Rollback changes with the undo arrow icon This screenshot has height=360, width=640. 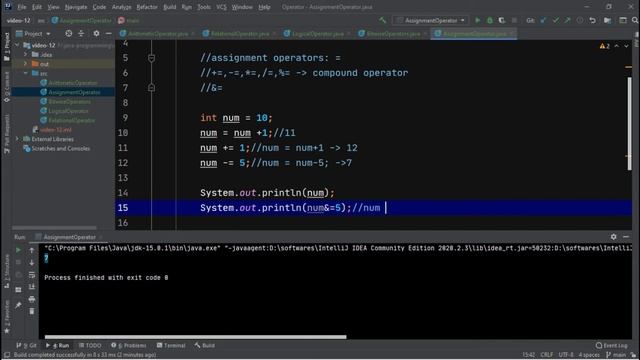(592, 20)
